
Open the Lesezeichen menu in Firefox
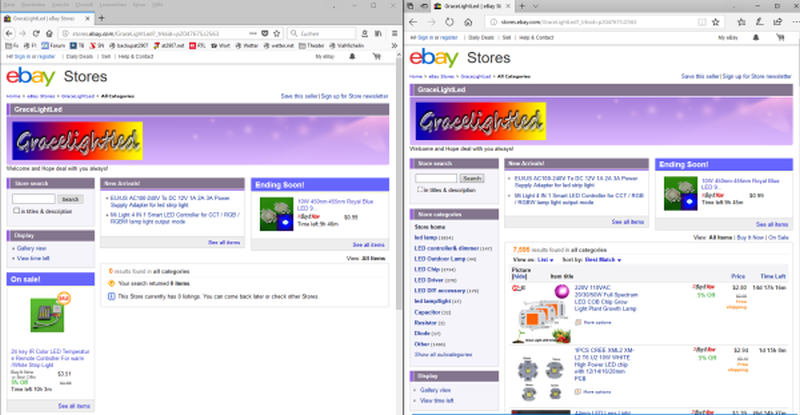coord(113,5)
